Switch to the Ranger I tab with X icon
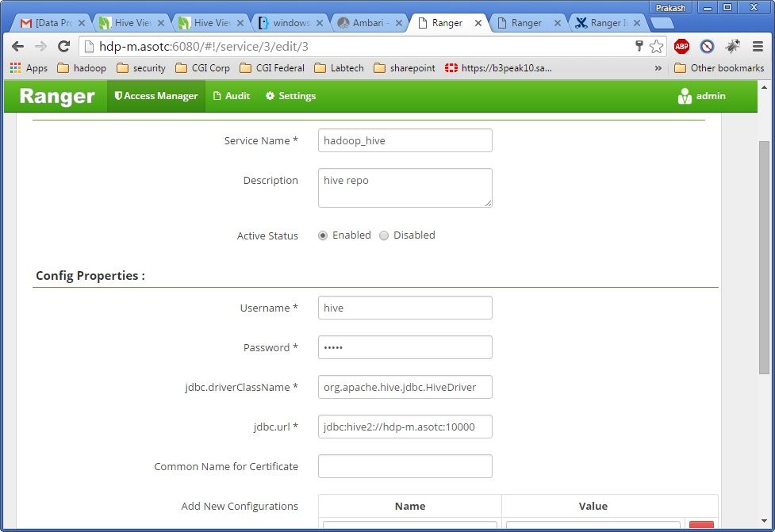The height and width of the screenshot is (532, 775). point(608,23)
